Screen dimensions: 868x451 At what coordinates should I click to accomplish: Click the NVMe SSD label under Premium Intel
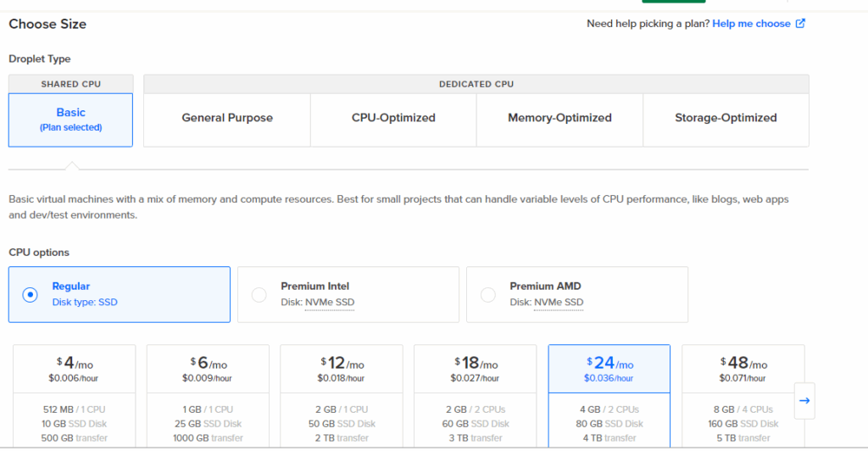click(329, 303)
